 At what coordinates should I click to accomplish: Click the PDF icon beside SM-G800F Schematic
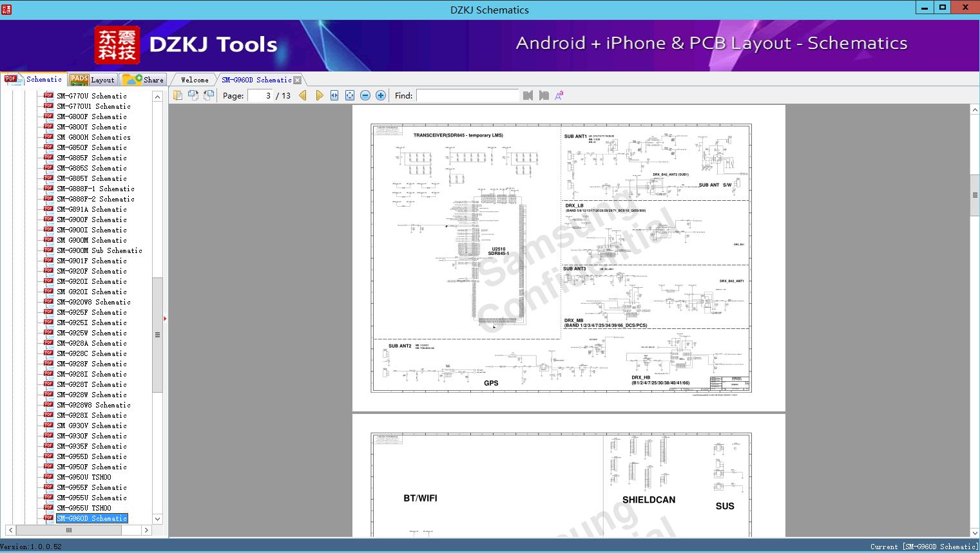[48, 117]
